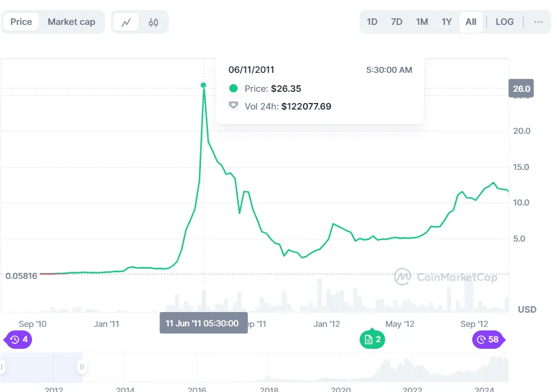This screenshot has height=392, width=557.
Task: Choose the 1M time range
Action: [421, 22]
